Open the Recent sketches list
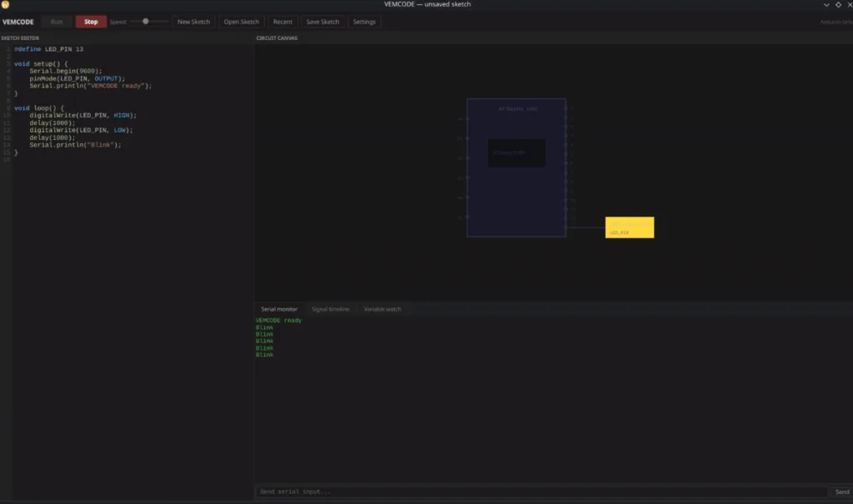 [282, 22]
